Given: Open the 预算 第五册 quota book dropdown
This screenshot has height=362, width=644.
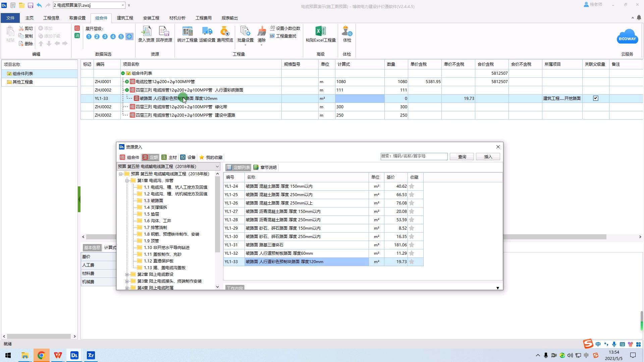Looking at the screenshot, I should click(x=217, y=167).
